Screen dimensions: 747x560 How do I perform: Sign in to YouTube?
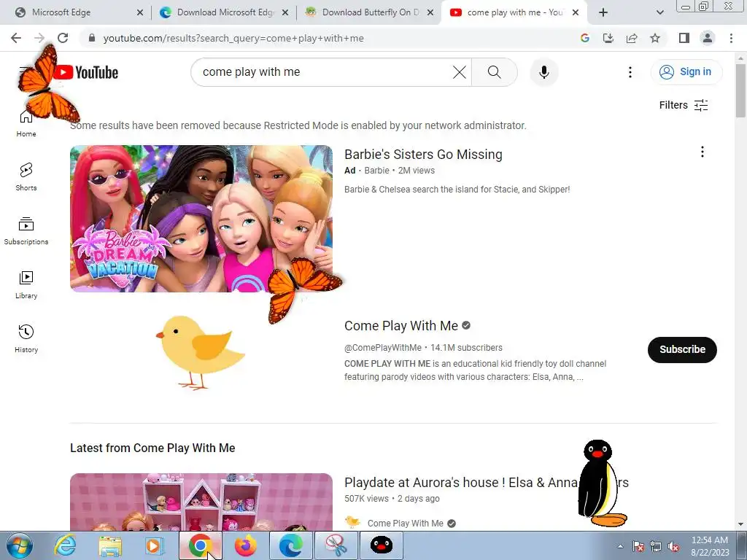[x=686, y=72]
